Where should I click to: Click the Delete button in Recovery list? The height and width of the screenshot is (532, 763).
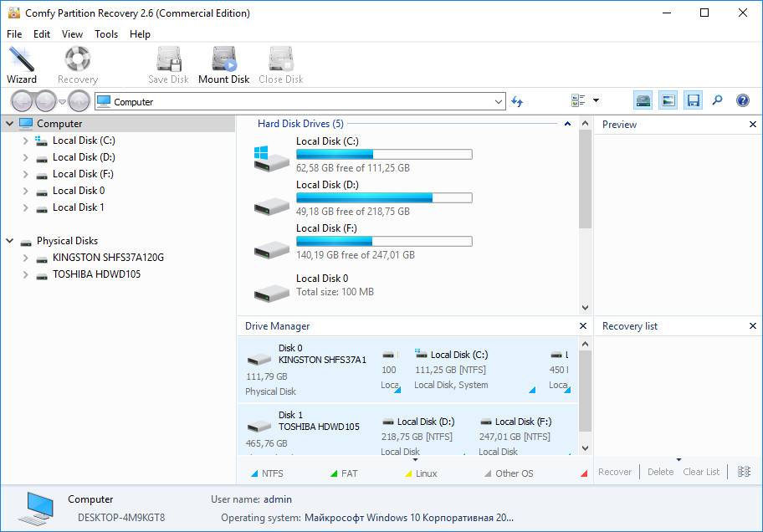click(x=660, y=472)
